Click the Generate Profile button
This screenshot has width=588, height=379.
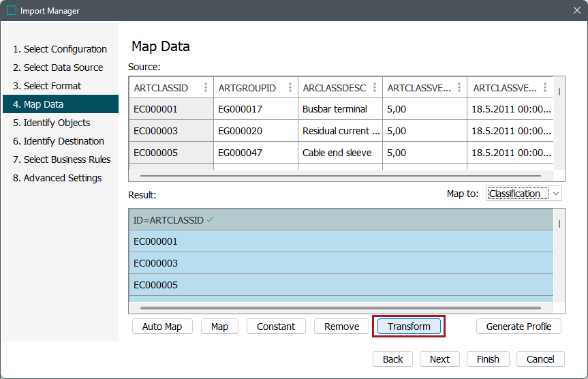click(519, 327)
